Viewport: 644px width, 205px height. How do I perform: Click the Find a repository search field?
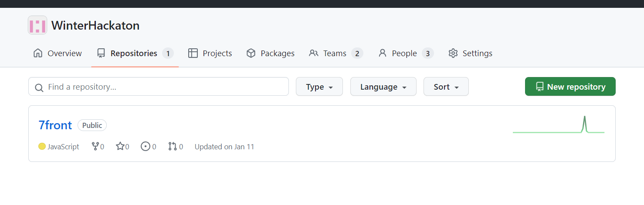(x=159, y=87)
